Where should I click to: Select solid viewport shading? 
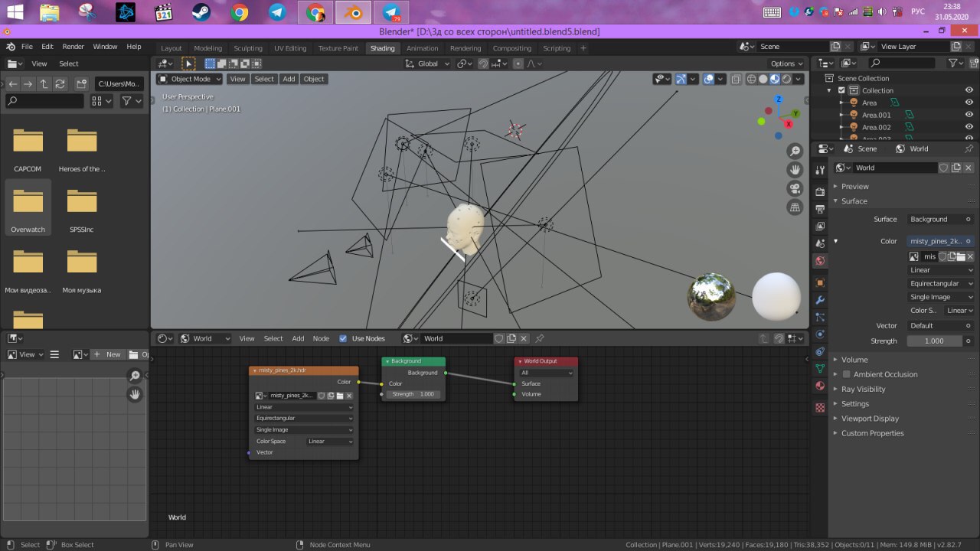point(763,79)
